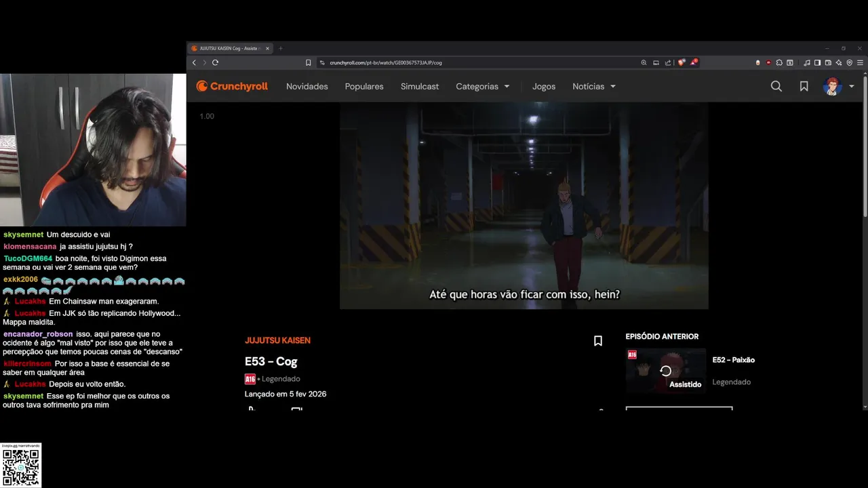Click the A16 age rating badge under title
868x488 pixels.
pyautogui.click(x=250, y=379)
